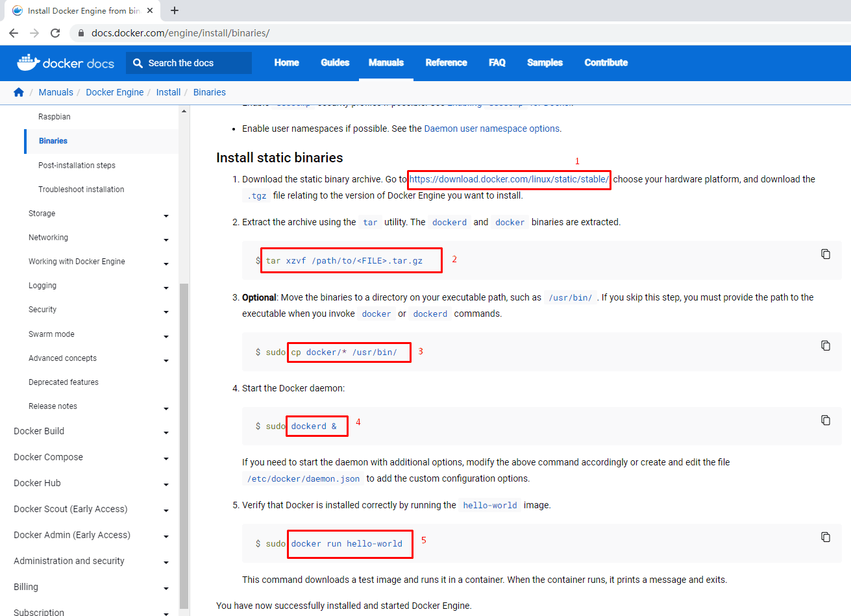851x616 pixels.
Task: Expand the Advanced concepts section
Action: (x=166, y=360)
